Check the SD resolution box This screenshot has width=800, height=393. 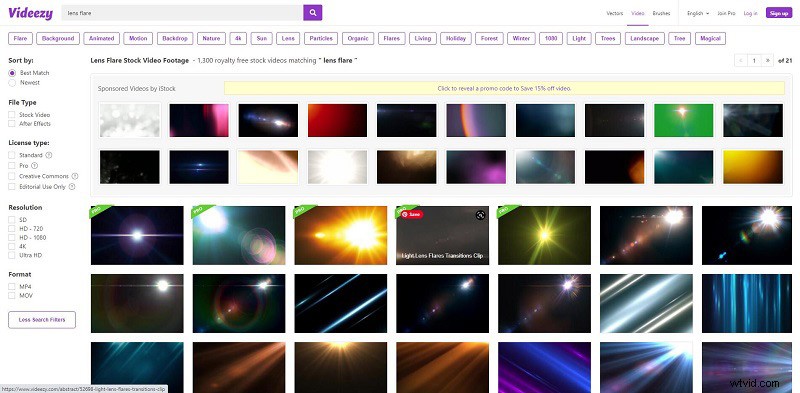tap(12, 219)
